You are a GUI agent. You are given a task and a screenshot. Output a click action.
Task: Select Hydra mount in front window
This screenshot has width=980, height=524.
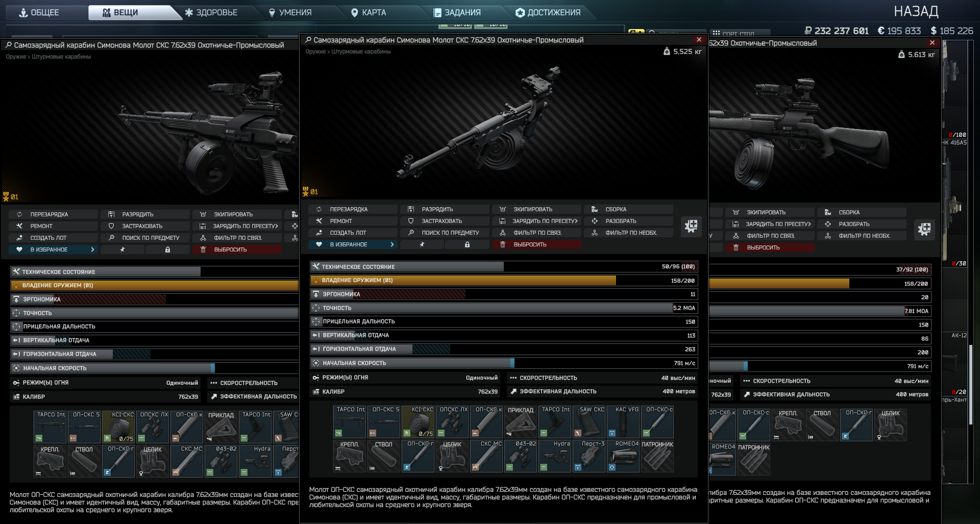555,456
